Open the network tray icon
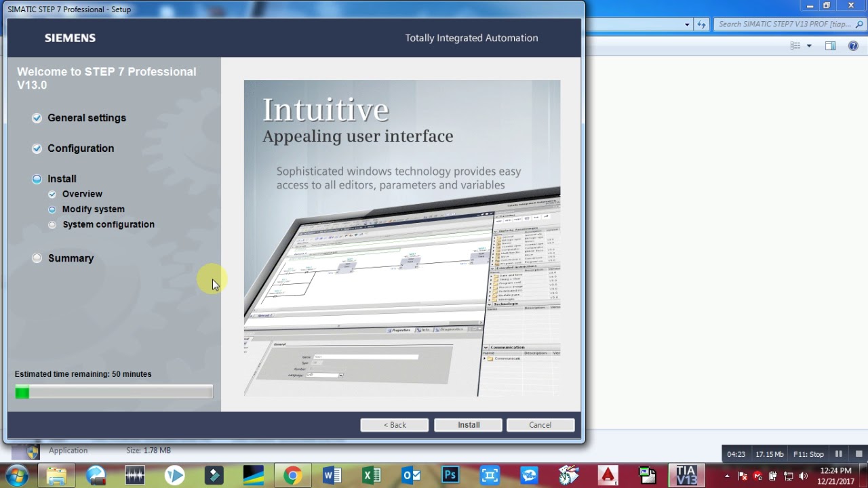This screenshot has width=868, height=488. click(788, 476)
